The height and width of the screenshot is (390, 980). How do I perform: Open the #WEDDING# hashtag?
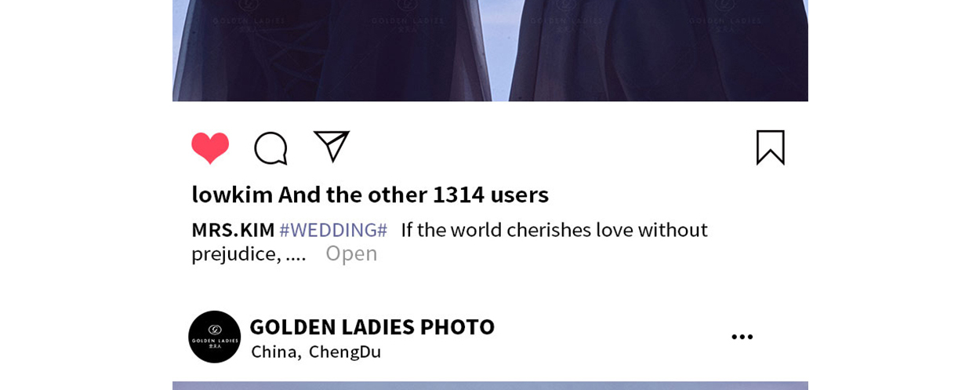[333, 230]
